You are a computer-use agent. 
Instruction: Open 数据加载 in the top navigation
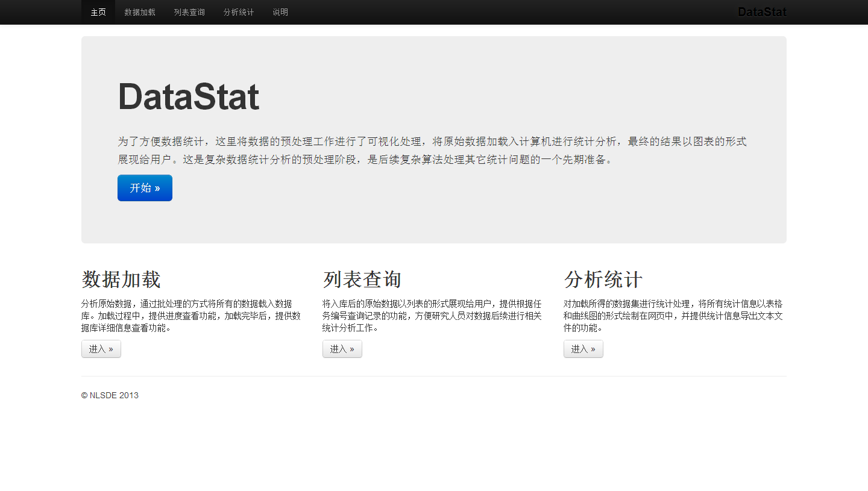(140, 12)
